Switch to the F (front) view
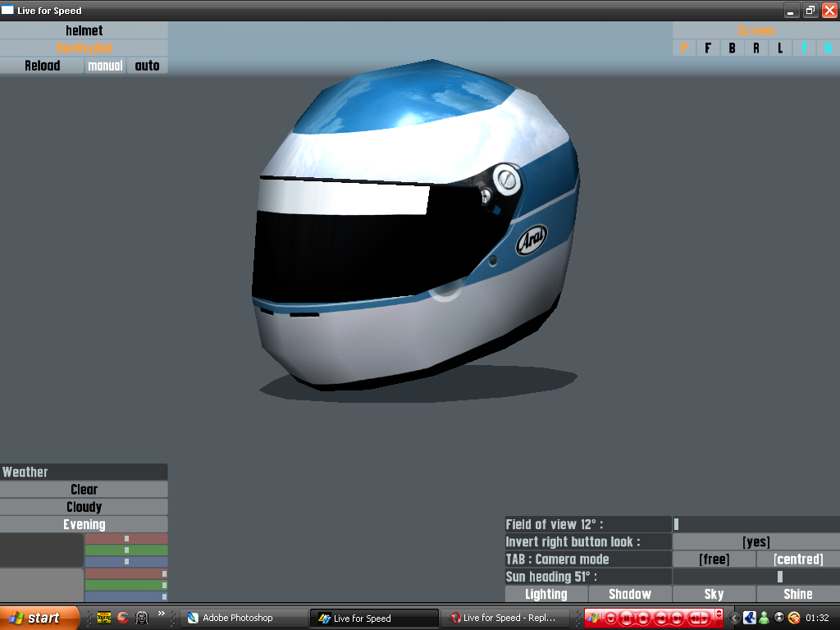Screen dimensions: 840x630 pyautogui.click(x=708, y=48)
